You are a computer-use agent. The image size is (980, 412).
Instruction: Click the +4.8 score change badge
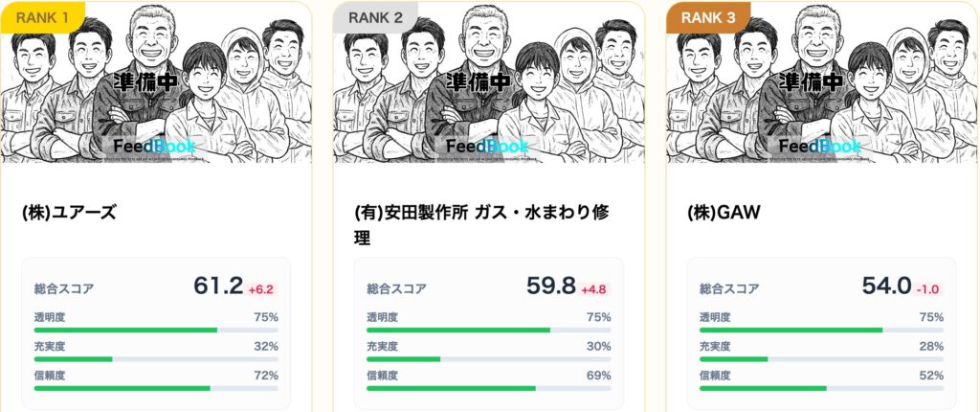594,288
